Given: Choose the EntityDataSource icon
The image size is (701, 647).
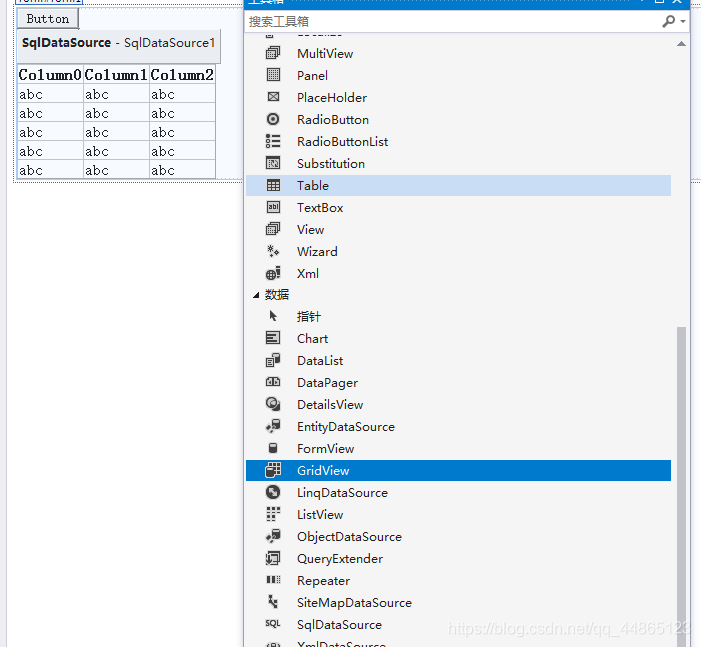Looking at the screenshot, I should pyautogui.click(x=273, y=426).
